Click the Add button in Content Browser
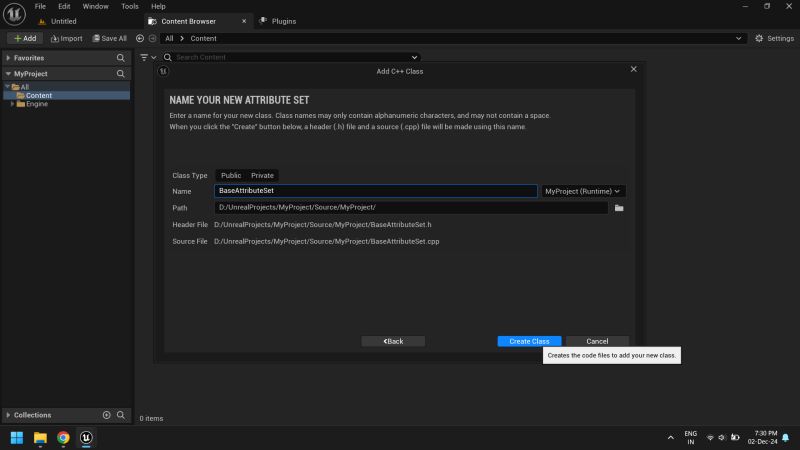Viewport: 800px width, 450px height. tap(25, 38)
